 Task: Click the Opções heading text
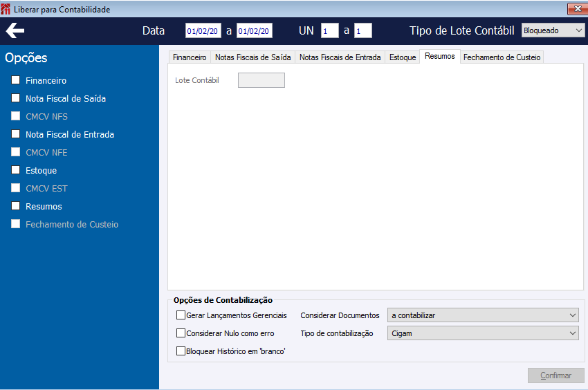pyautogui.click(x=26, y=58)
